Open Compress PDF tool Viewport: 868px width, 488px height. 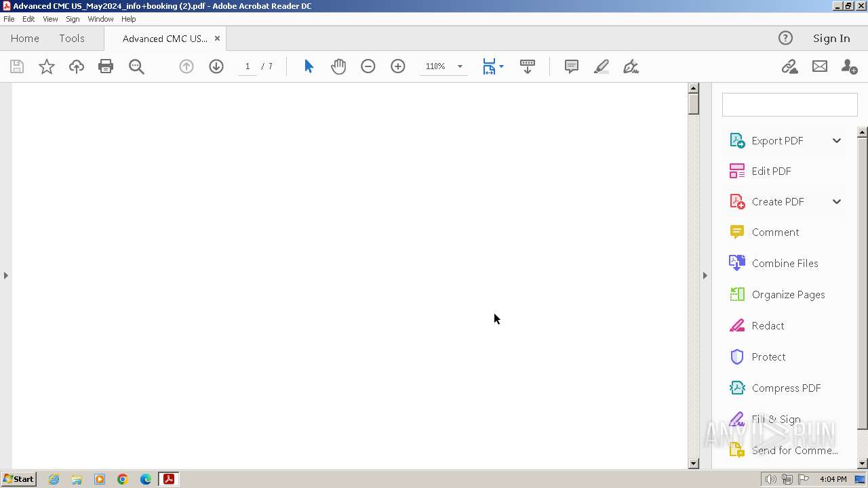pyautogui.click(x=785, y=388)
